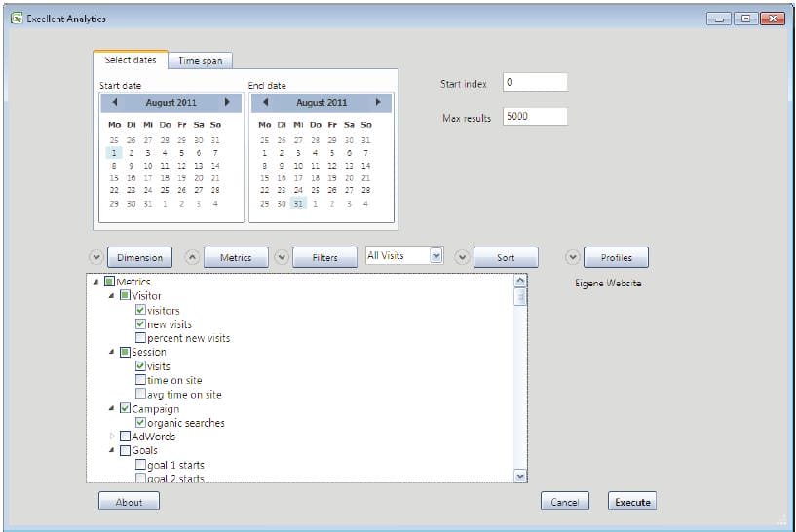796x532 pixels.
Task: Expand the AdWords tree node
Action: tap(112, 437)
